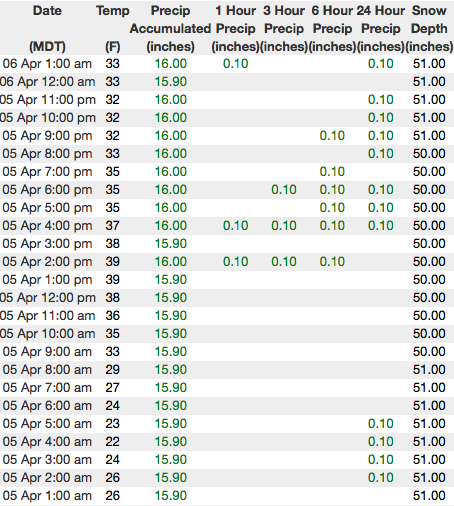
Task: Click the Temp (F) column header
Action: click(x=113, y=28)
